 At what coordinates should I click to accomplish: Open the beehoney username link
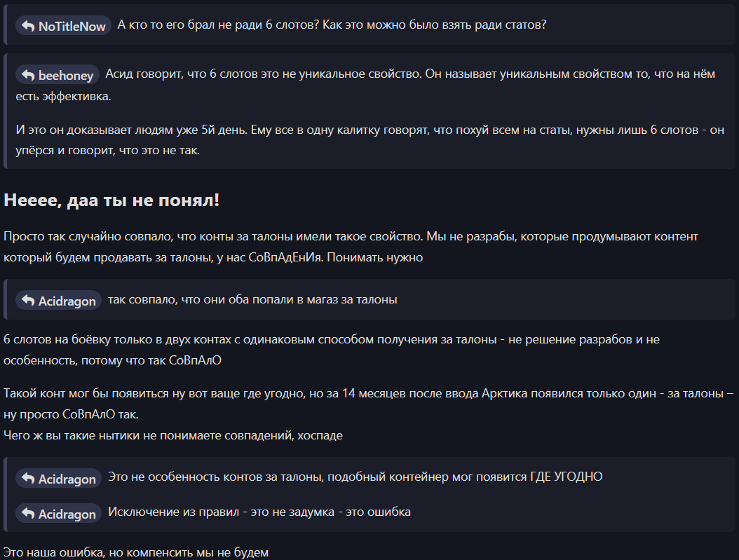[65, 76]
